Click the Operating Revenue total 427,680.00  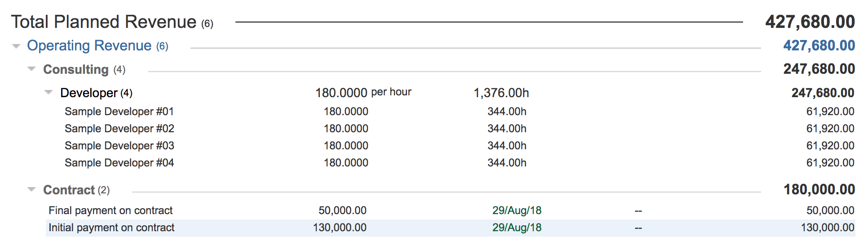[x=819, y=46]
